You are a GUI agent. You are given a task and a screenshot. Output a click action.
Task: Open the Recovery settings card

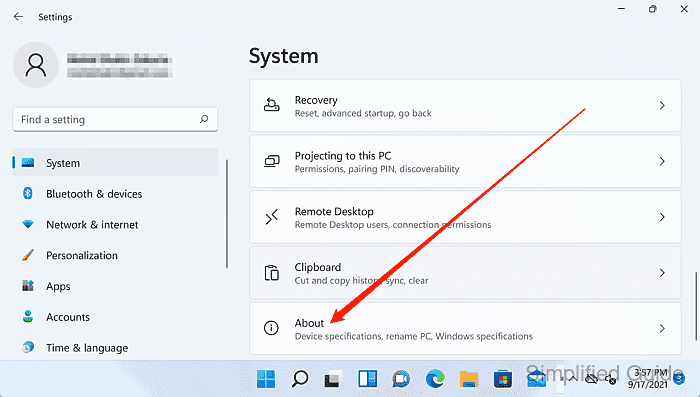click(465, 105)
